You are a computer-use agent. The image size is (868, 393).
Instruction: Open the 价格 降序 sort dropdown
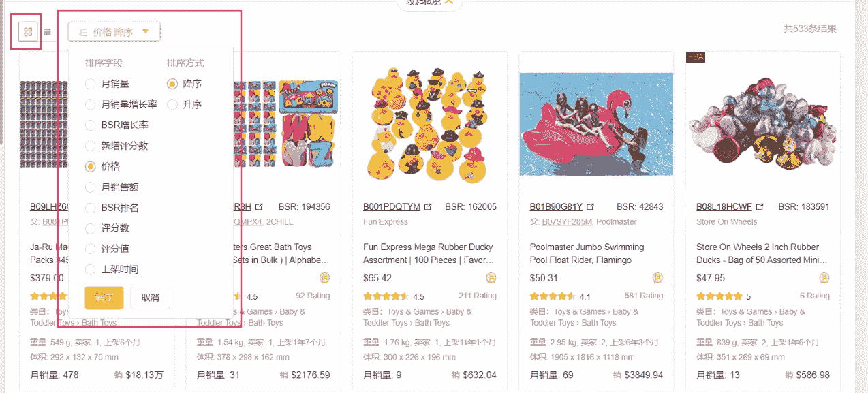(x=114, y=31)
